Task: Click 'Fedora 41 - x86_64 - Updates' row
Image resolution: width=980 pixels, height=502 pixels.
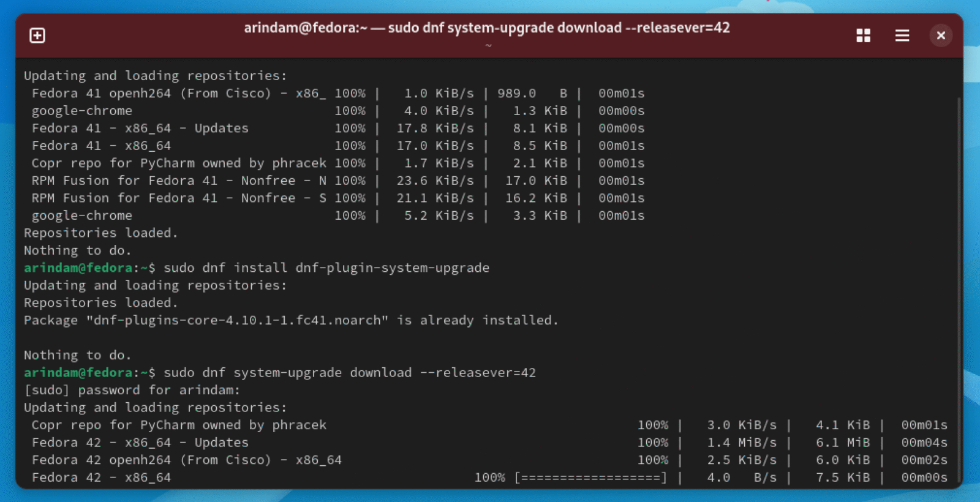Action: (338, 129)
